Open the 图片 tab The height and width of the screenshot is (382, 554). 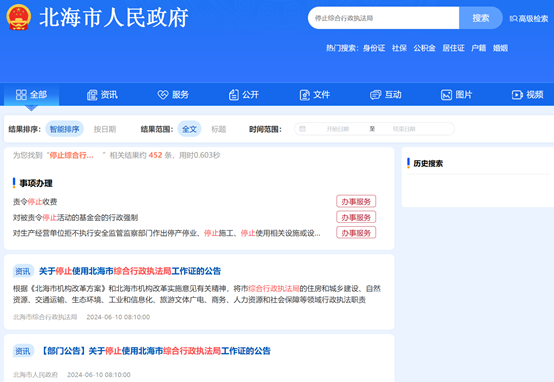[x=456, y=95]
